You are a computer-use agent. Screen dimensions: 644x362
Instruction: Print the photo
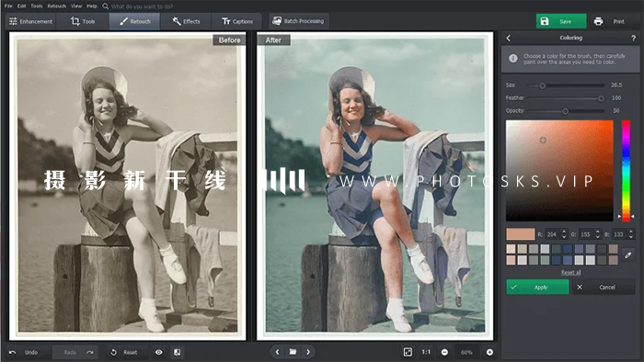pos(614,21)
